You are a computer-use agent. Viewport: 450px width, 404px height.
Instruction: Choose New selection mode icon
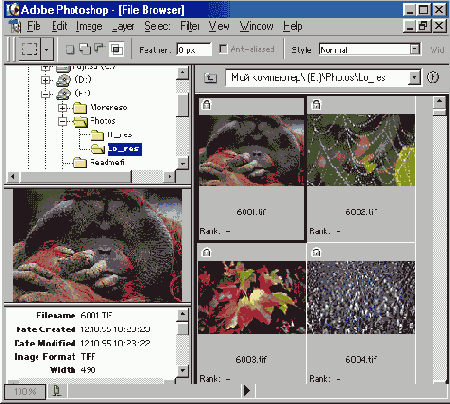tap(70, 50)
